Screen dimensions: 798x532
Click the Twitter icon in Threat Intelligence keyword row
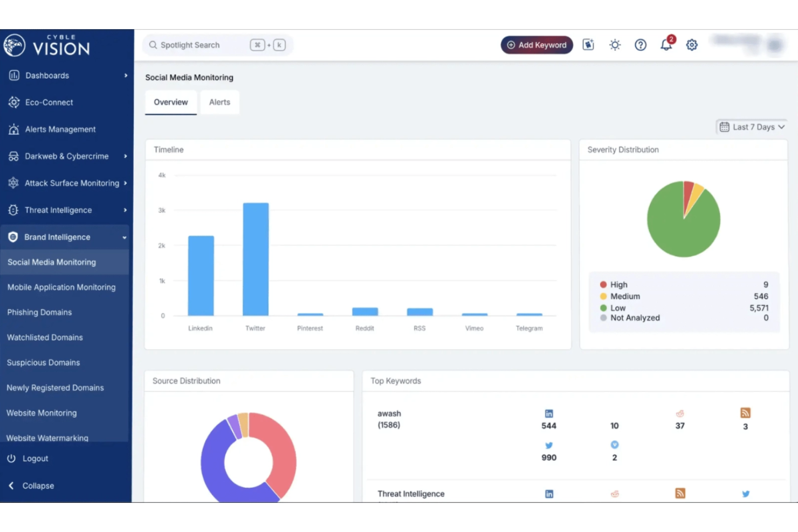(x=746, y=494)
